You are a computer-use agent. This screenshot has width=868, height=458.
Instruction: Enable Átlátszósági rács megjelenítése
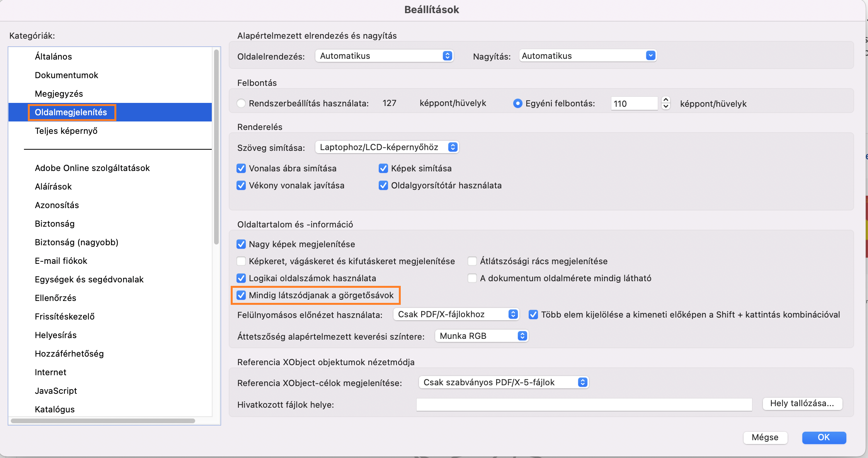coord(472,261)
